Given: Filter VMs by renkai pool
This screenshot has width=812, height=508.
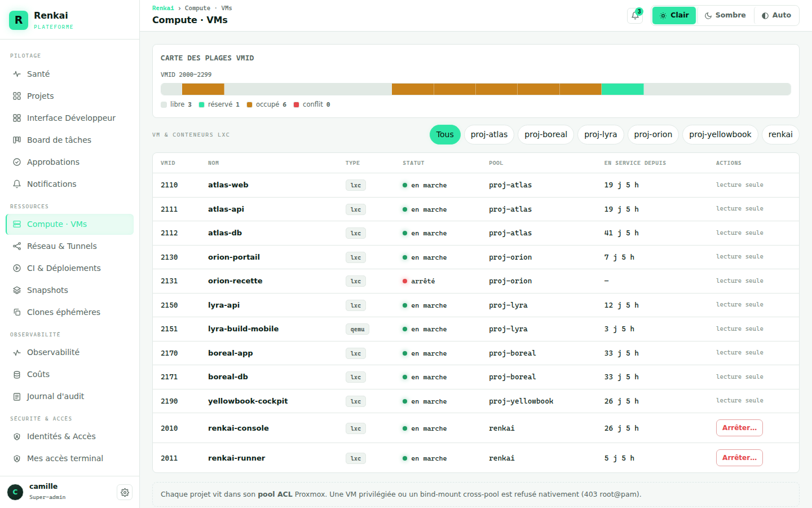Looking at the screenshot, I should point(780,134).
